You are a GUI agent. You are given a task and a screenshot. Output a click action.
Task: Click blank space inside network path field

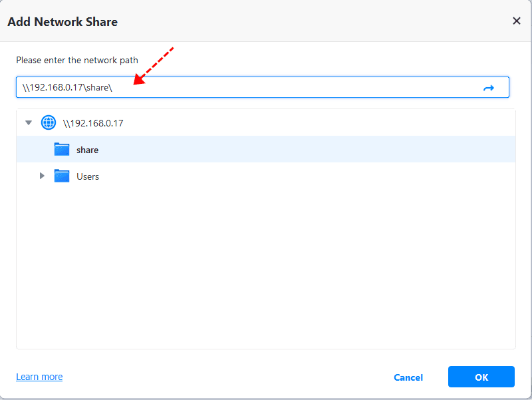(x=299, y=88)
